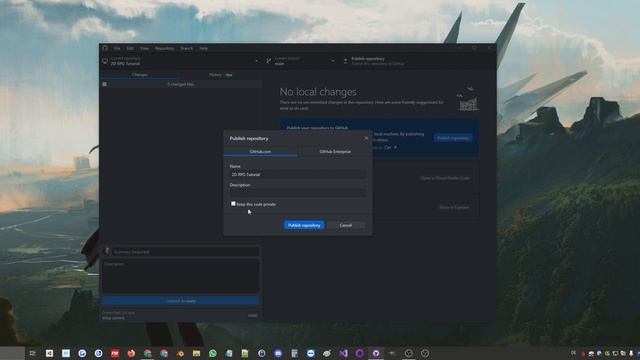Switch to the GitHub Enterprise tab

pos(335,151)
